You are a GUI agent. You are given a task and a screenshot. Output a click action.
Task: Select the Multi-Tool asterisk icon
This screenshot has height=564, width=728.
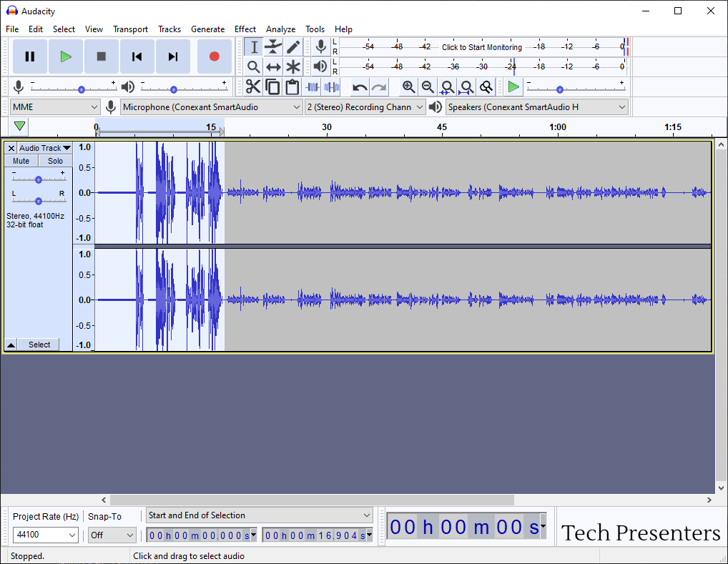[293, 67]
